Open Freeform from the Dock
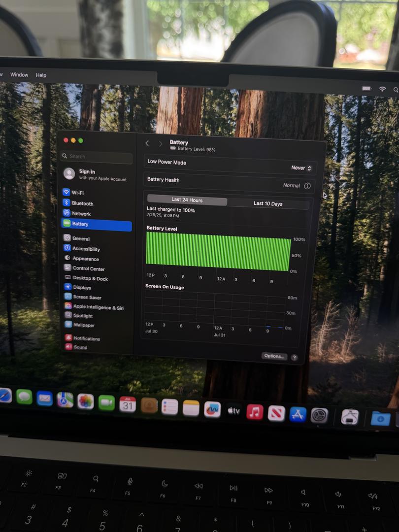Viewport: 399px width, 532px height. 212,409
